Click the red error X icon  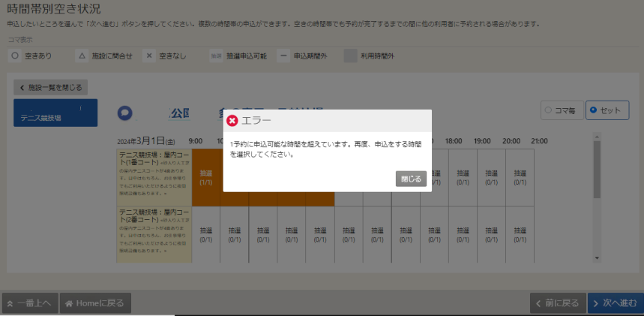point(232,121)
